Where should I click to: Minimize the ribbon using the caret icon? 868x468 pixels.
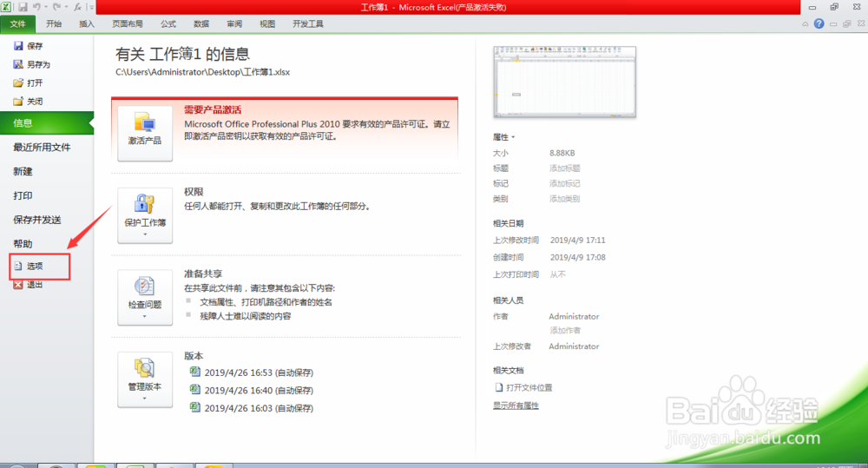pos(805,23)
